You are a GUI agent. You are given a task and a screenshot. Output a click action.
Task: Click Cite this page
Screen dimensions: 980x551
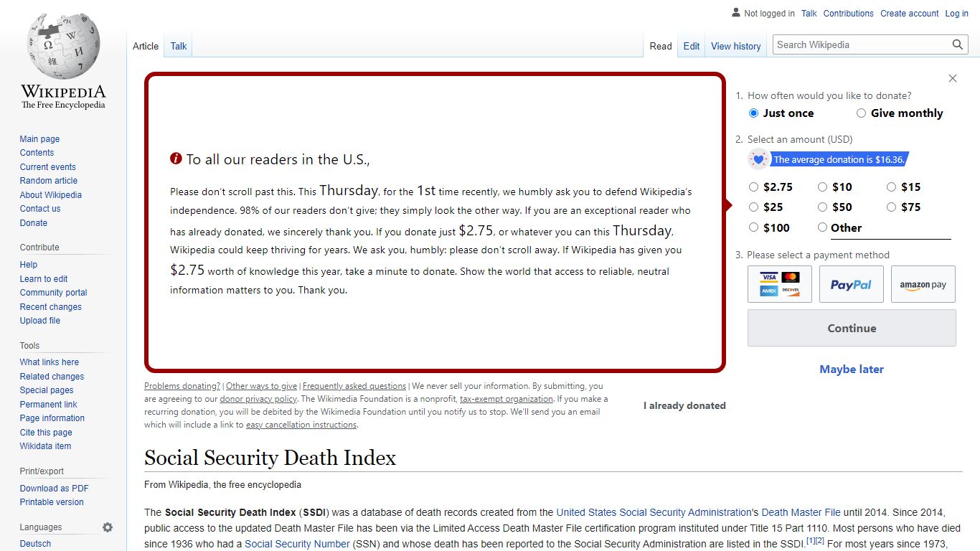pos(46,433)
